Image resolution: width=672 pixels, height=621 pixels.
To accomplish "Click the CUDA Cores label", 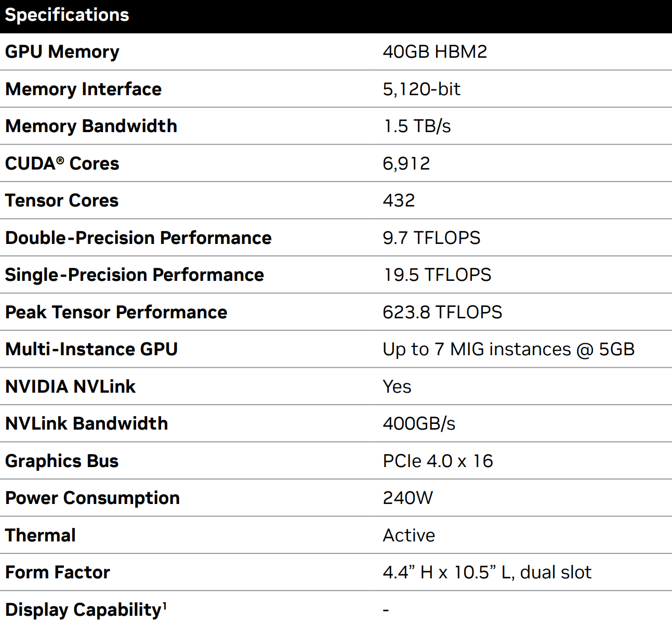I will click(62, 163).
